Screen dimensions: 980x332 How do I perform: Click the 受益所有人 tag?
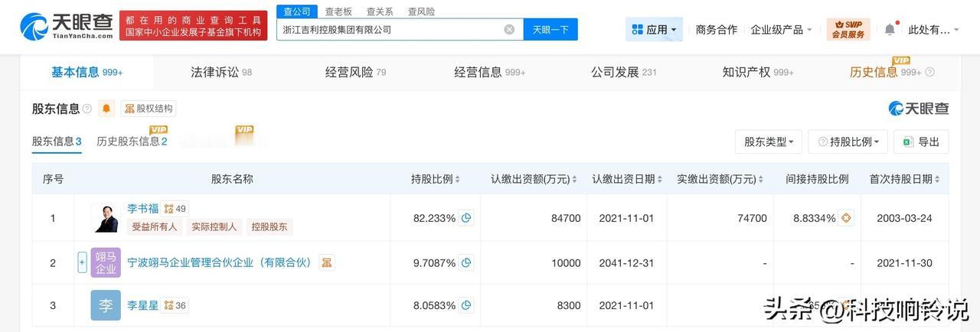click(154, 226)
